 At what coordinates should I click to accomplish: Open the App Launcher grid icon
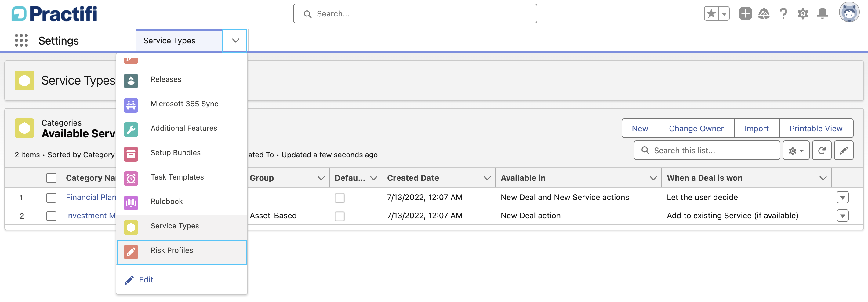[x=21, y=40]
